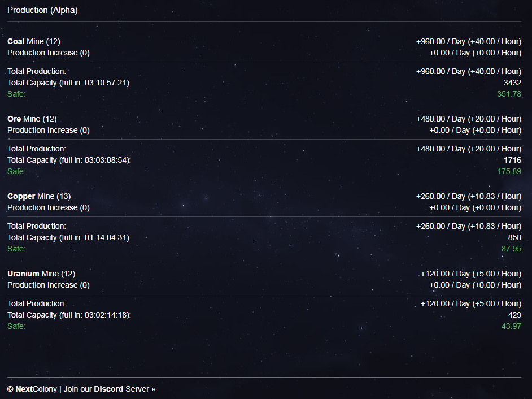Click coal safe value 351.78
532x399 pixels.
coord(509,94)
